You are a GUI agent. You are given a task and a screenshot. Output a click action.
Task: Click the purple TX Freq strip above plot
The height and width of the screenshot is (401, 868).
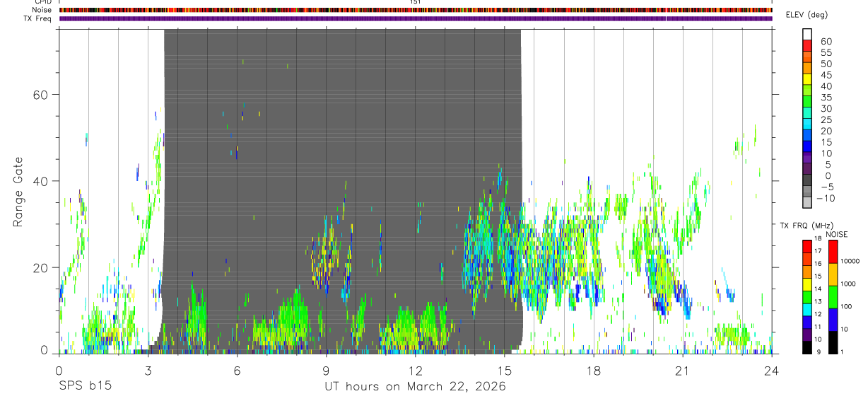[x=416, y=18]
